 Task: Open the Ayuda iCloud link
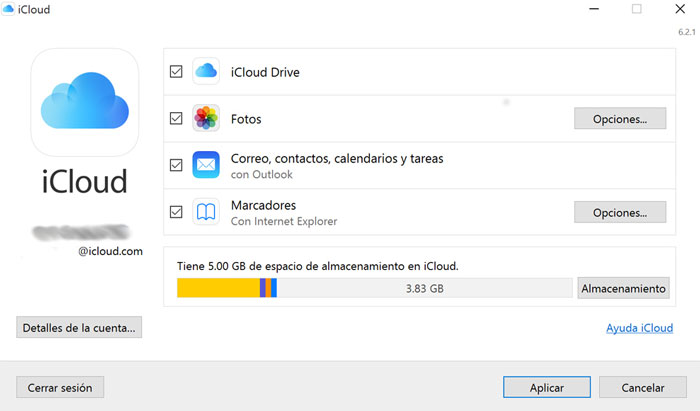[x=639, y=328]
